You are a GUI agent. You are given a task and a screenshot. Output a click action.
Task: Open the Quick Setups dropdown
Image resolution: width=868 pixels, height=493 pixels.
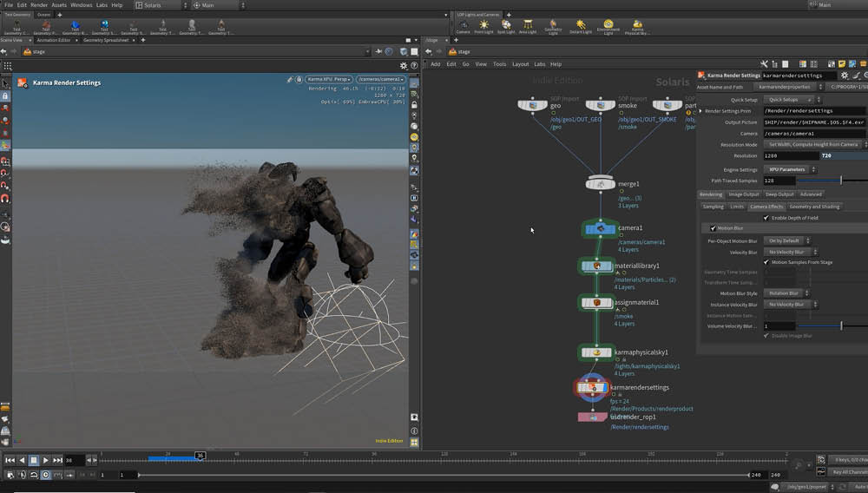pos(786,100)
